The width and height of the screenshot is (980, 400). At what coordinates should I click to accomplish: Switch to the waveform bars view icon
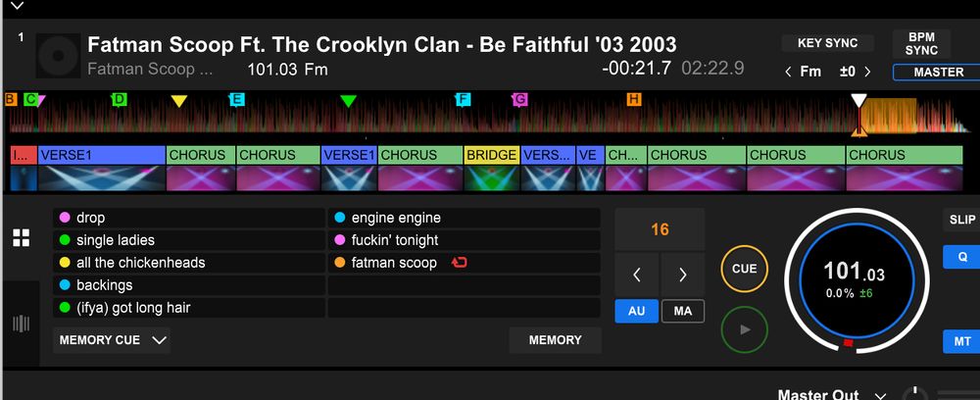[22, 324]
